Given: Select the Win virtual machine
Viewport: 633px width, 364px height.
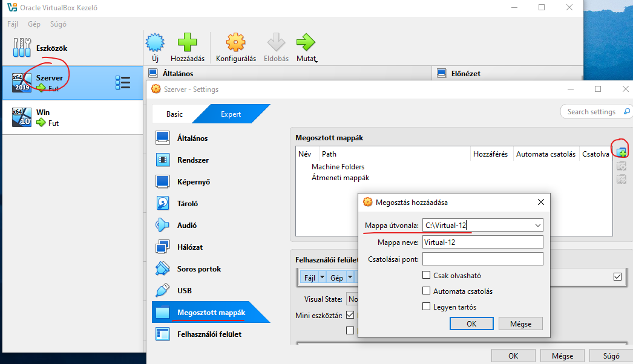Looking at the screenshot, I should point(73,117).
